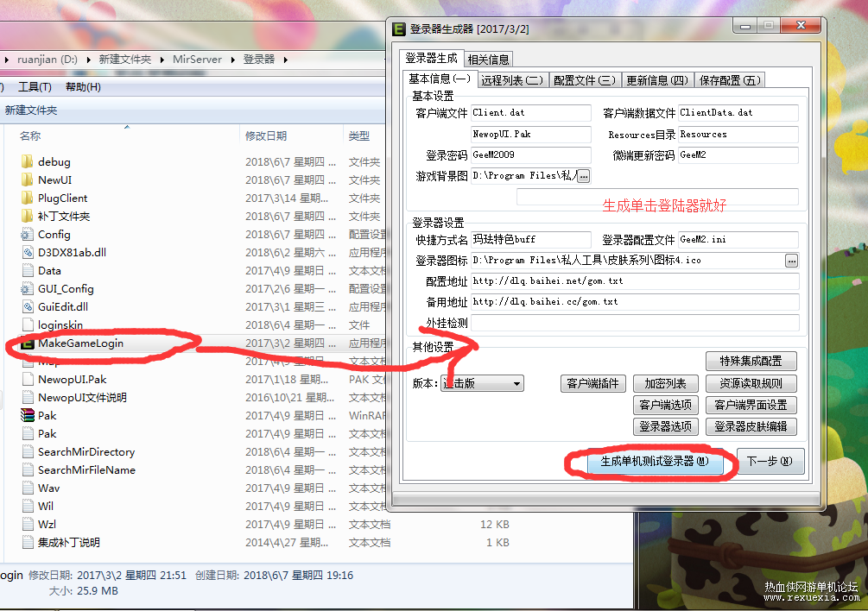
Task: Click the 登录器配置文件 GeeM2.ini field
Action: click(x=738, y=239)
